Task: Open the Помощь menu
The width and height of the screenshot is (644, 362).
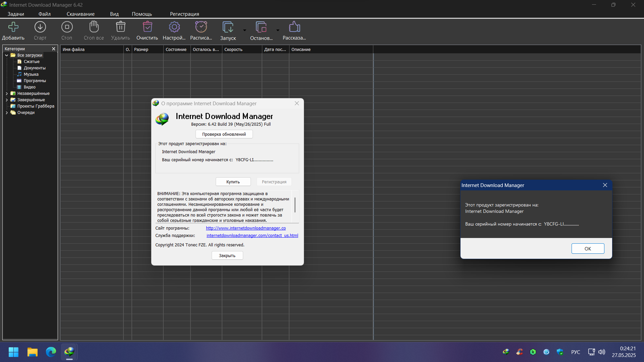Action: [142, 14]
